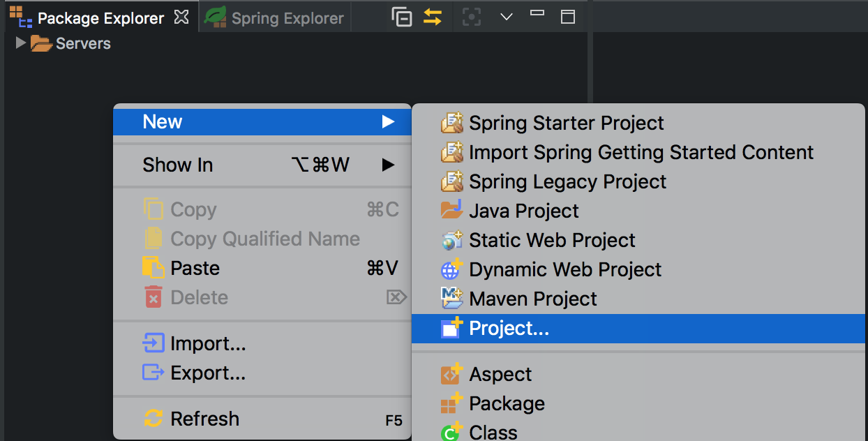868x441 pixels.
Task: Click the Maven Project icon
Action: pyautogui.click(x=452, y=299)
